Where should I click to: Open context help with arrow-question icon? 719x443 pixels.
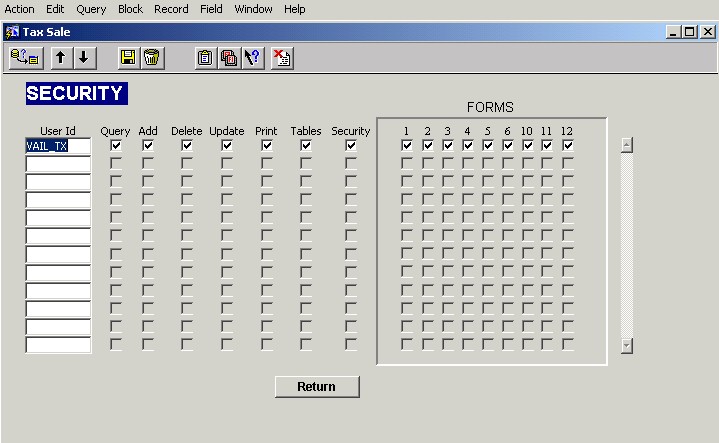tap(253, 58)
